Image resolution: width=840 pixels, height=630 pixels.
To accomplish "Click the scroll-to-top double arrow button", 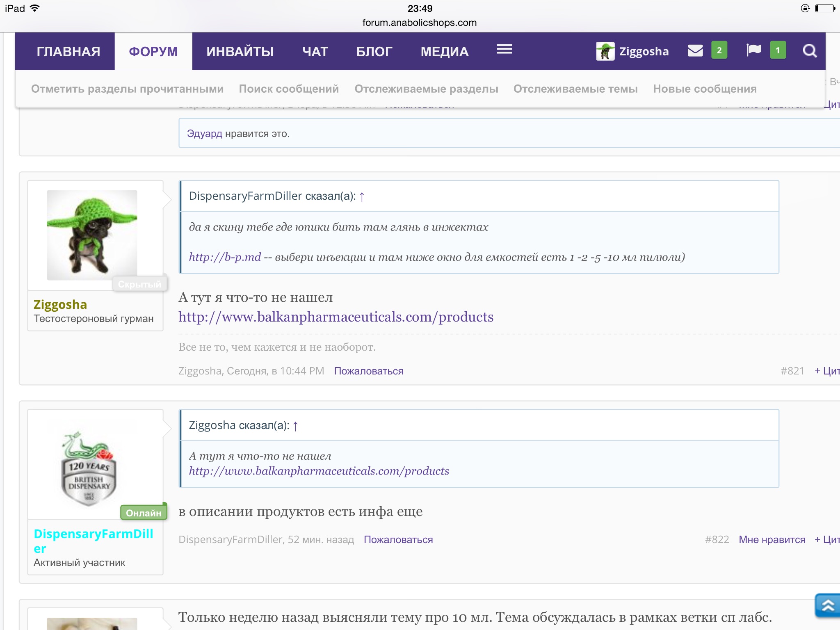I will tap(827, 605).
